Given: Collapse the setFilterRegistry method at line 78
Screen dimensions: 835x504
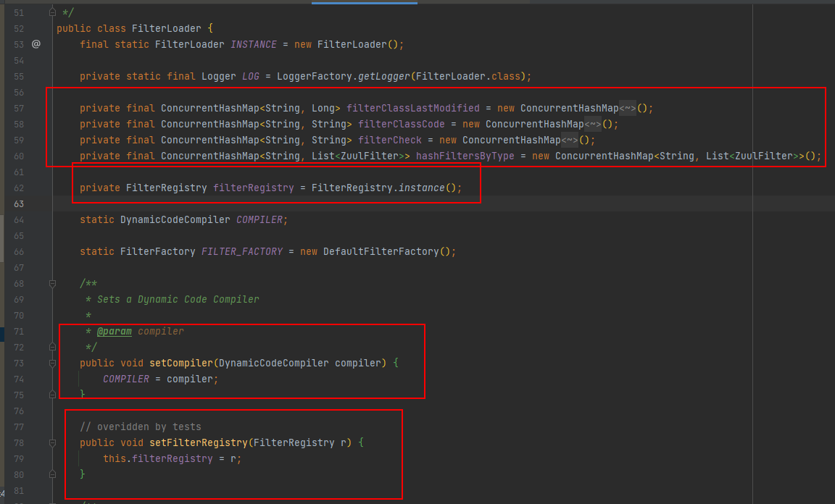Looking at the screenshot, I should 52,442.
